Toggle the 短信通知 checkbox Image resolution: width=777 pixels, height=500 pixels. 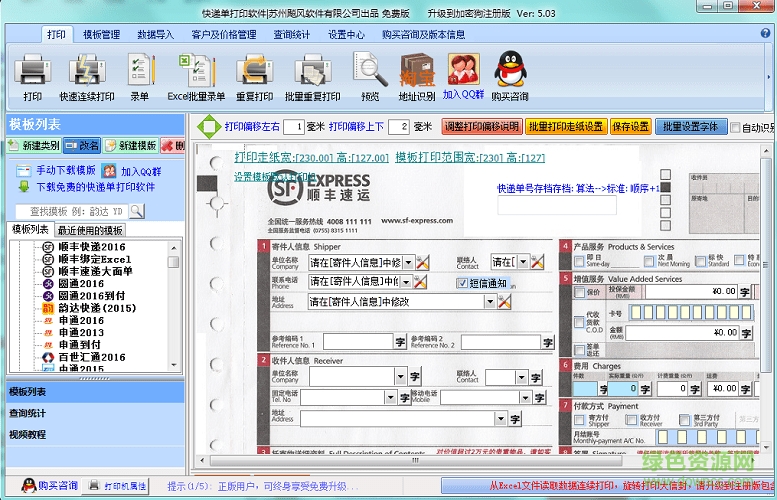click(462, 283)
